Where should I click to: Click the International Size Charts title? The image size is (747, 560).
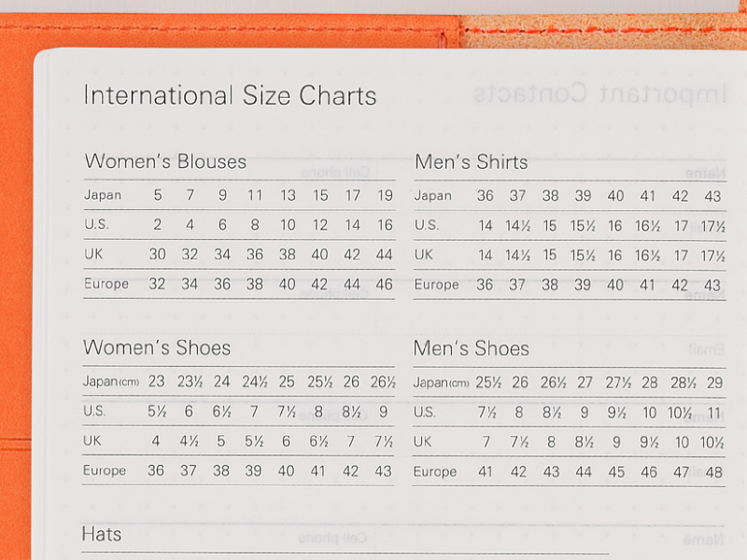(x=230, y=96)
